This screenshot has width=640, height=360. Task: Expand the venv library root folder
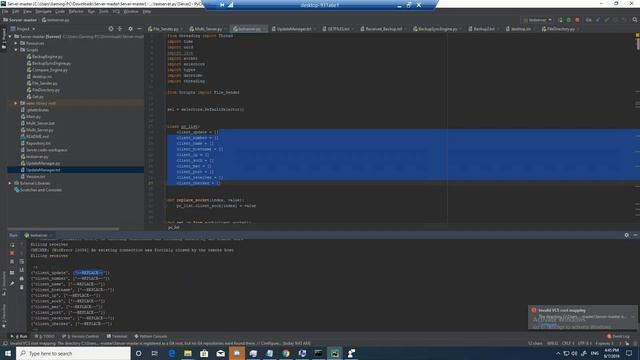(16, 103)
